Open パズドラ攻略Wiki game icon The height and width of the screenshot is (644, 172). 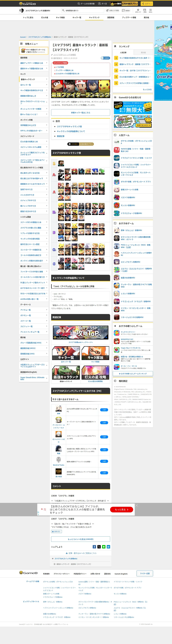point(117,198)
